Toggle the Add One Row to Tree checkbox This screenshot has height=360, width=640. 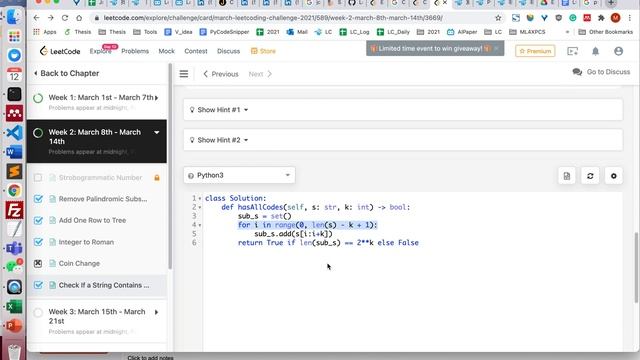tap(38, 220)
